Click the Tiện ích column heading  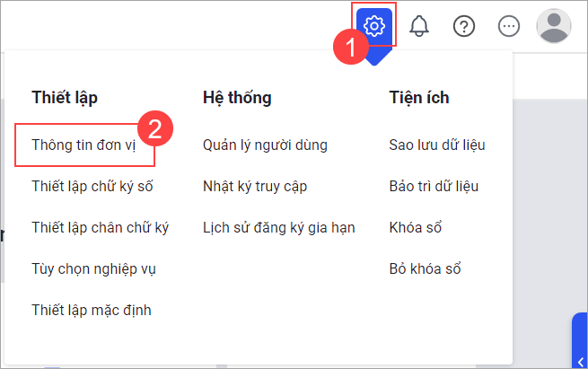pos(419,97)
